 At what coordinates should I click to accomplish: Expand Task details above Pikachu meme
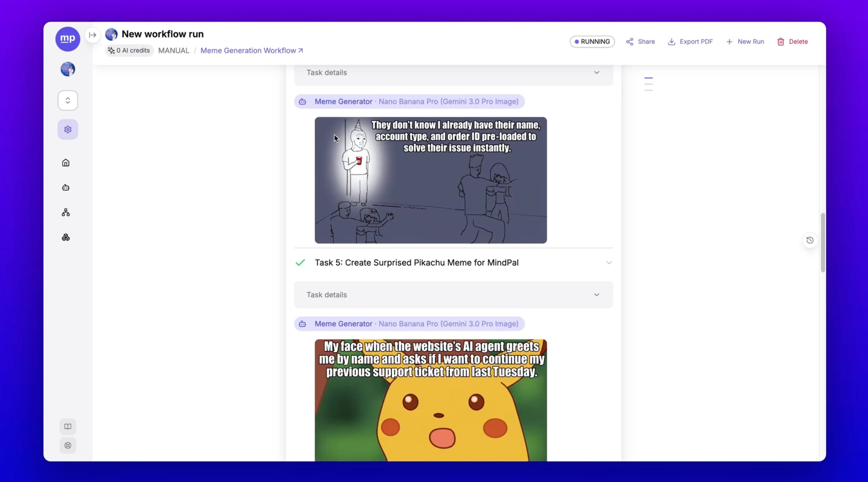(453, 295)
